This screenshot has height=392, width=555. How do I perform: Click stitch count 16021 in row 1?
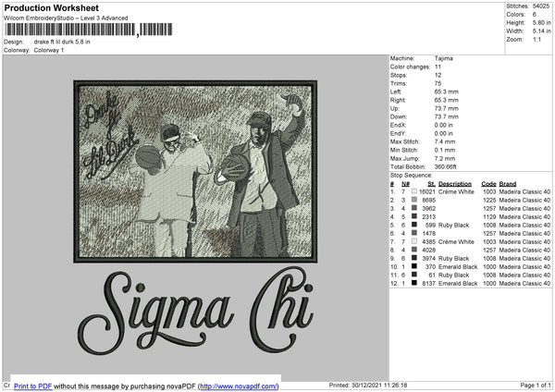coord(427,191)
